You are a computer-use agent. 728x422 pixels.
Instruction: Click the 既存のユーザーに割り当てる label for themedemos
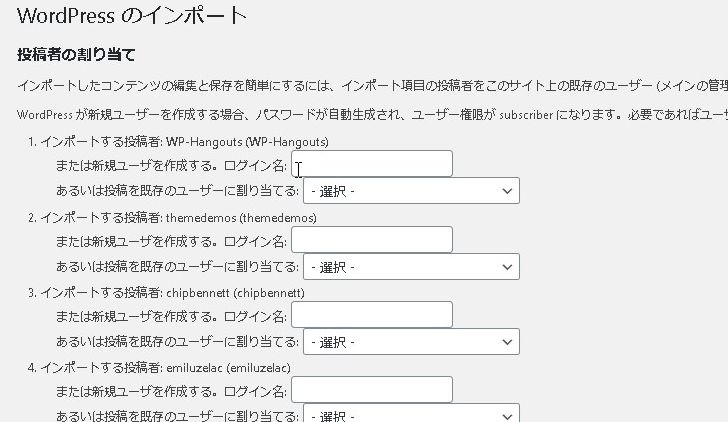click(x=178, y=267)
